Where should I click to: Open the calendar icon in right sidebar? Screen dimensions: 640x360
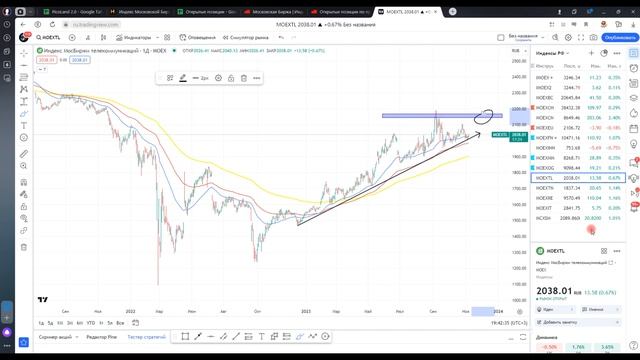pyautogui.click(x=633, y=129)
